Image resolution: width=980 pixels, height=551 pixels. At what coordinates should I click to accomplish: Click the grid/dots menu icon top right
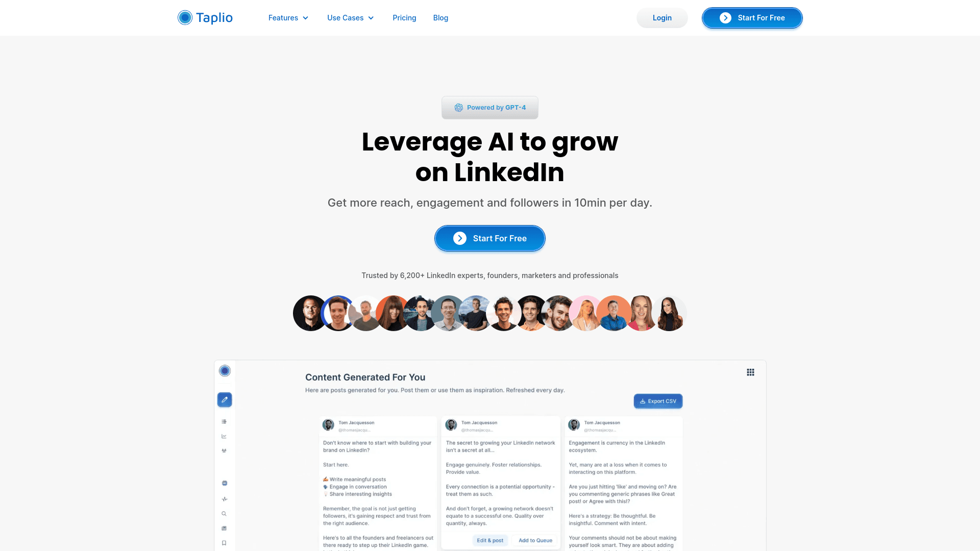click(x=750, y=372)
